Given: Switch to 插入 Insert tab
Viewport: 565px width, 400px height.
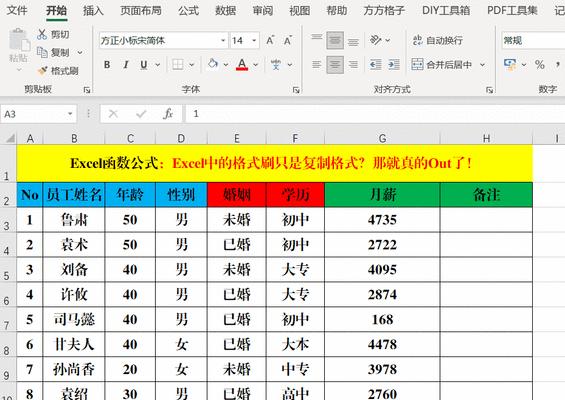Looking at the screenshot, I should click(93, 10).
